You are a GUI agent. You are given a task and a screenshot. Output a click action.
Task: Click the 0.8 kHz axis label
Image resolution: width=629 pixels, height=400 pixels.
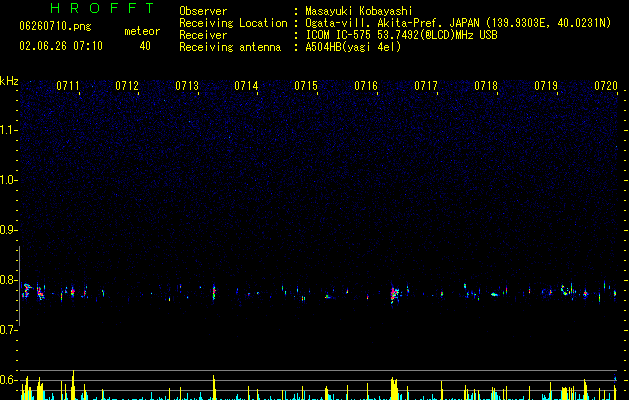click(9, 280)
